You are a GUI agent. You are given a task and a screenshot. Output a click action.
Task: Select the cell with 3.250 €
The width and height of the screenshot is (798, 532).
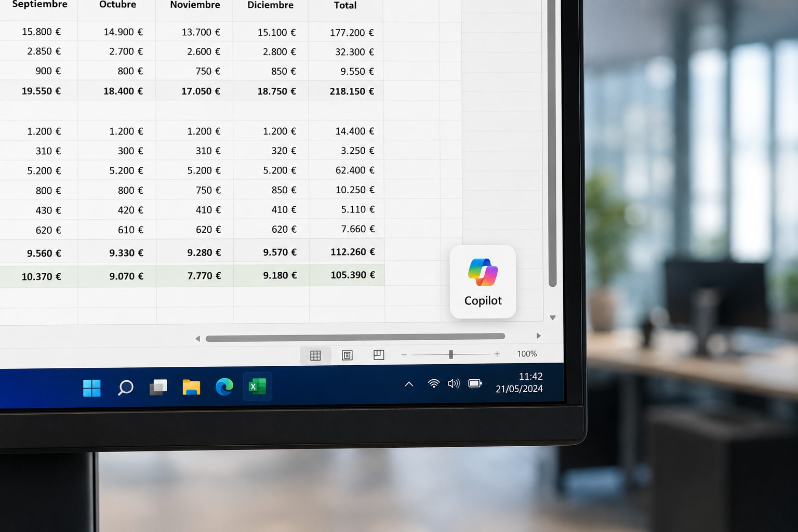point(346,151)
